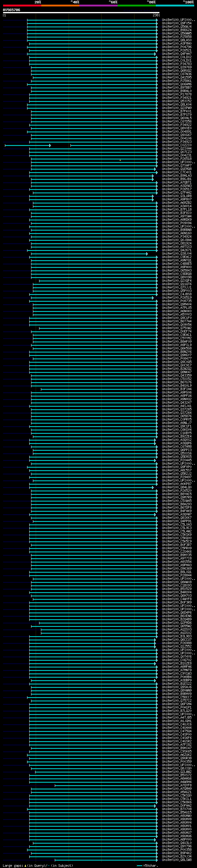Select the UniRef100_Q8VXE0 label
This screenshot has height=868, width=197.
176,128
